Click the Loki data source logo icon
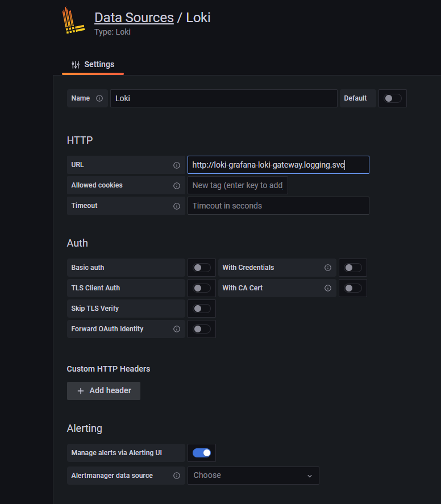 coord(73,21)
